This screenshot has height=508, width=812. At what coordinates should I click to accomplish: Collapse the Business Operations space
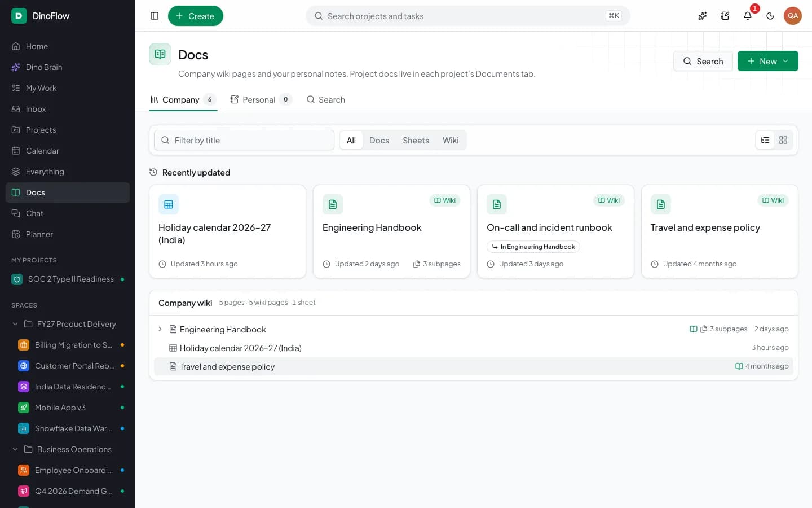[x=15, y=449]
